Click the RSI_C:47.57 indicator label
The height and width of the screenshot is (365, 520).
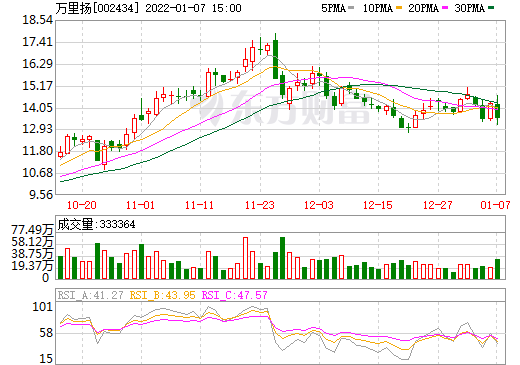pyautogui.click(x=235, y=295)
